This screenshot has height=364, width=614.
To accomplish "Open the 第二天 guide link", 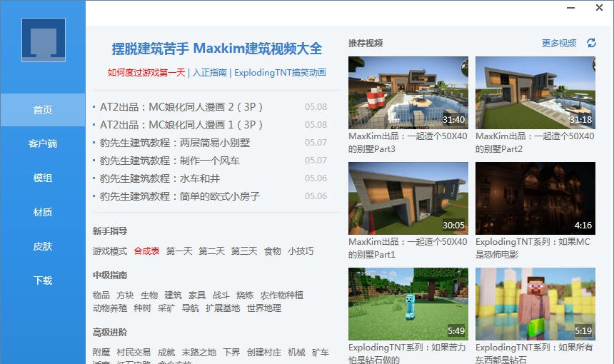I will 211,251.
